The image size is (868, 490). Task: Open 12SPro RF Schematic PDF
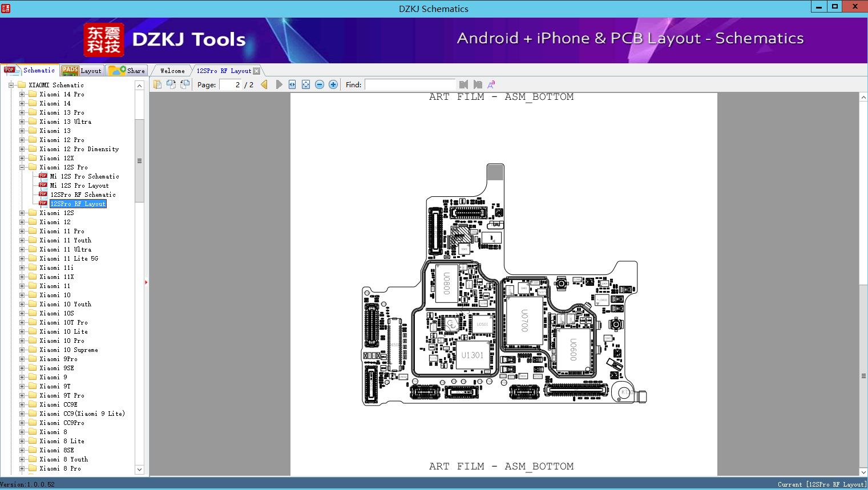(x=83, y=195)
